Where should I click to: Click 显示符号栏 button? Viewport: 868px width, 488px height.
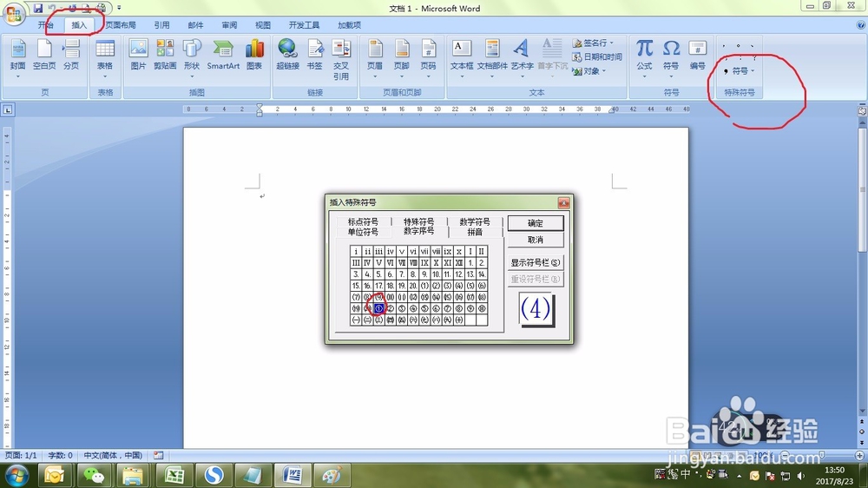click(x=536, y=262)
